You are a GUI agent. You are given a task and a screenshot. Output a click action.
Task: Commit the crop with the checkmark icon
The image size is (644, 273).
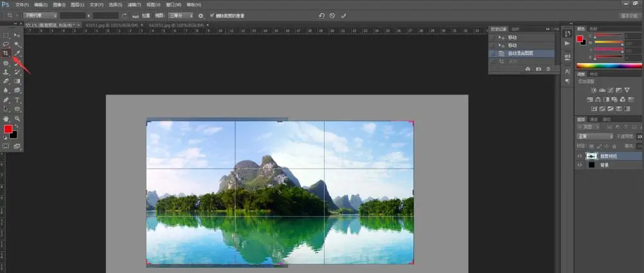(343, 15)
